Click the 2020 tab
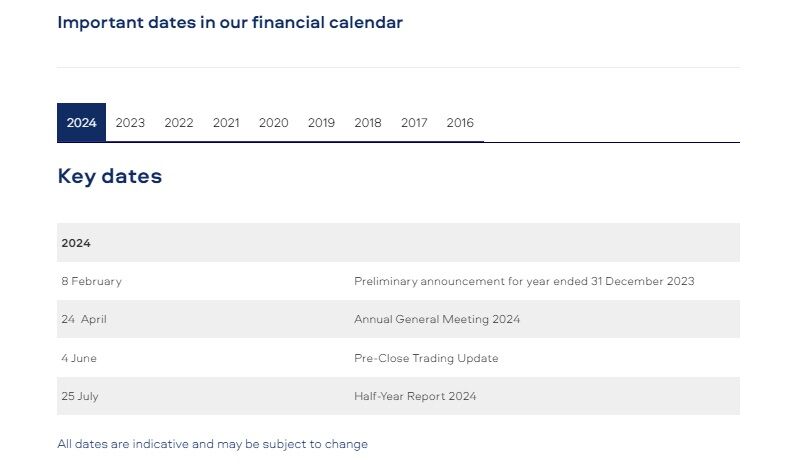This screenshot has height=471, width=790. pyautogui.click(x=273, y=123)
